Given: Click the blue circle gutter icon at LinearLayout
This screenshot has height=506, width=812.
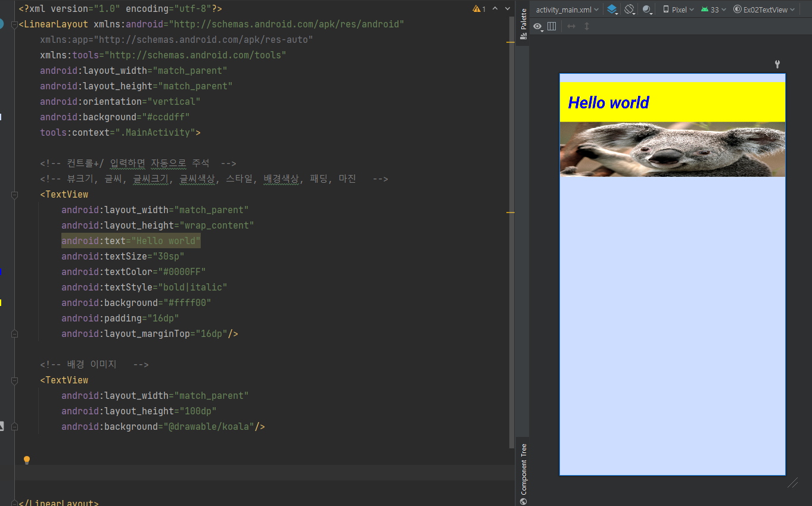Looking at the screenshot, I should coord(2,24).
